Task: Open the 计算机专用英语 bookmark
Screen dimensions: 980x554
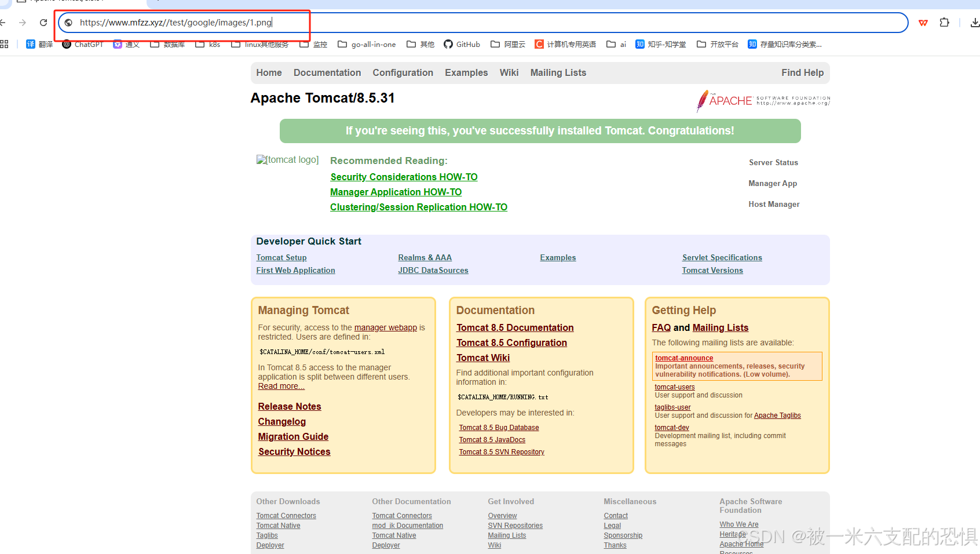Action: pos(565,44)
